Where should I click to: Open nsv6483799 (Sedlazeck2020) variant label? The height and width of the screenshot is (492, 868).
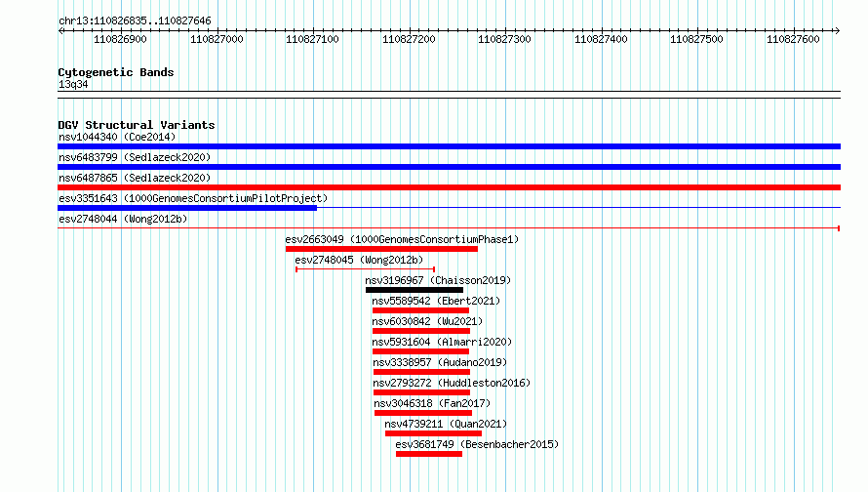click(135, 157)
